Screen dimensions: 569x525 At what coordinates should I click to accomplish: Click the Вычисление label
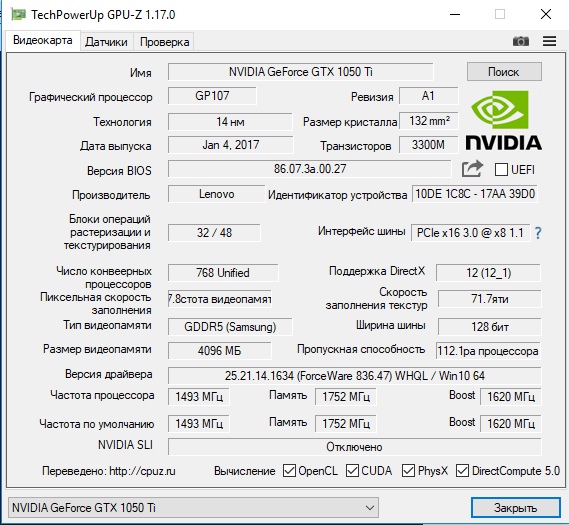point(245,471)
